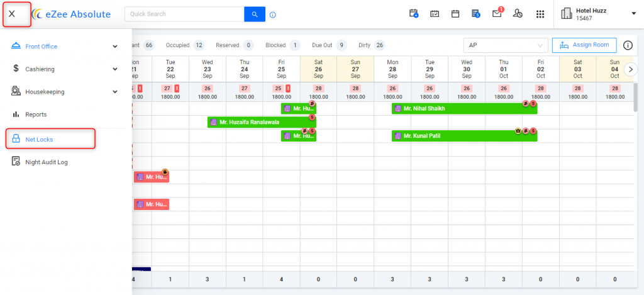Open the info icon beside Quick Search

(273, 15)
